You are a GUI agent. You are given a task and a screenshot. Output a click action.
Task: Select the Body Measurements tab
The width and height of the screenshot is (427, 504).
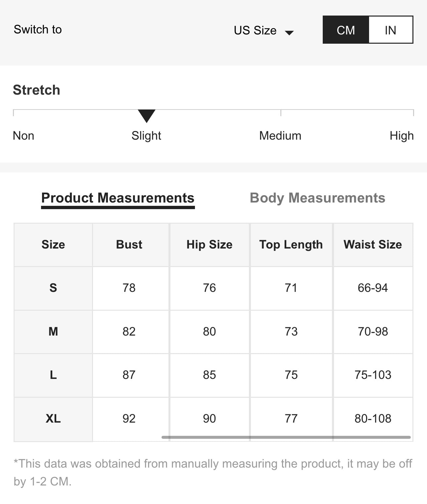point(317,198)
